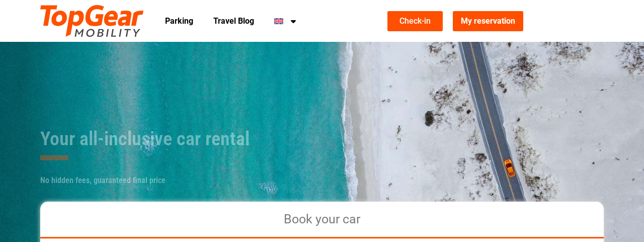Click the TopGear Mobility logo
The width and height of the screenshot is (644, 242).
pos(92,21)
